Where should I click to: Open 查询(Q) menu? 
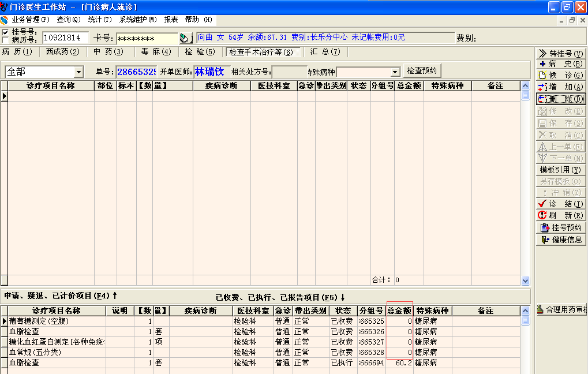69,20
